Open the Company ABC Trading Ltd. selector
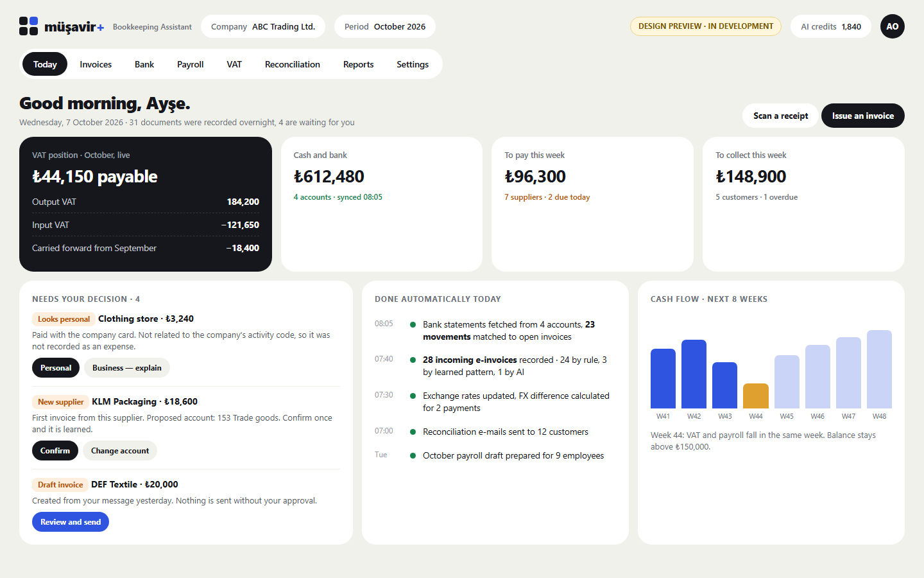Viewport: 924px width, 578px height. click(263, 26)
